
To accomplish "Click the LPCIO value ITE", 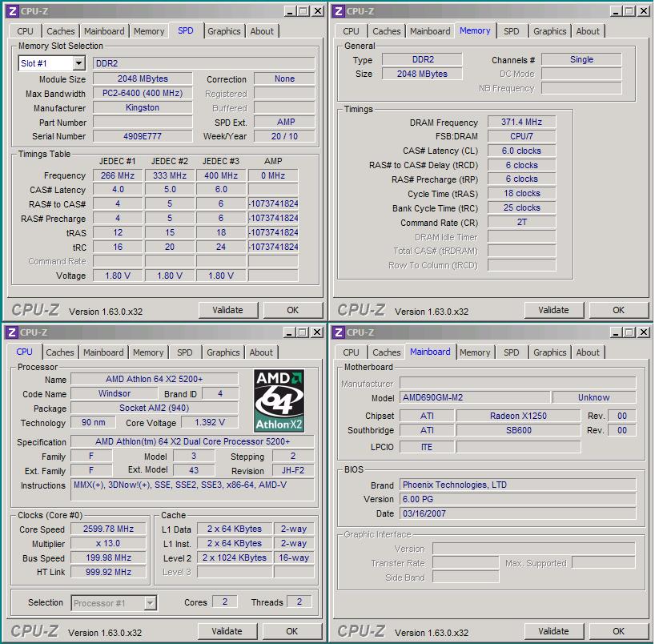I will tap(427, 447).
